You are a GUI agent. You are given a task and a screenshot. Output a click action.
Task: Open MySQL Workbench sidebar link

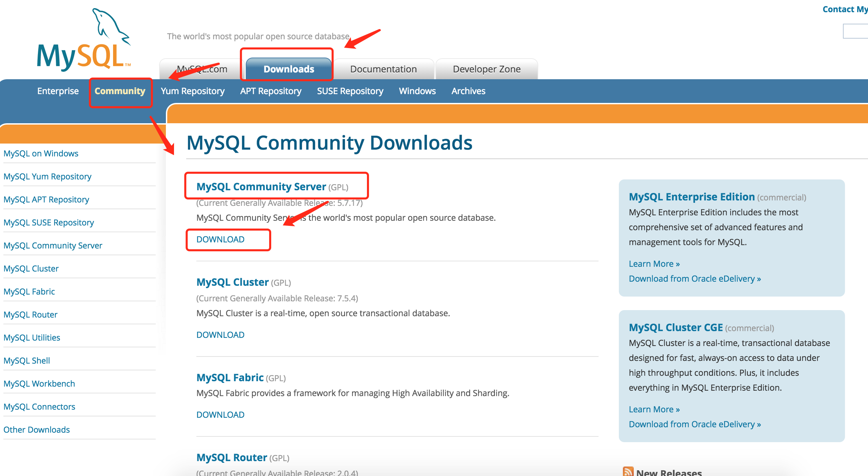point(39,384)
